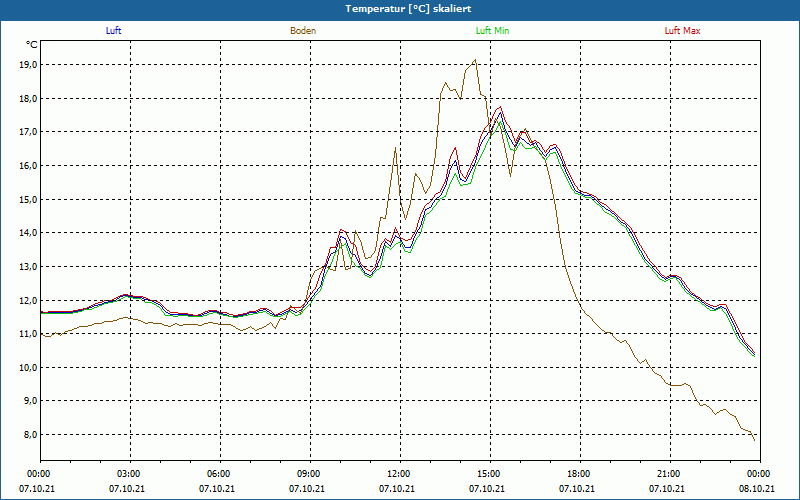Click the 06:00 time label
The width and height of the screenshot is (800, 500).
coord(220,474)
